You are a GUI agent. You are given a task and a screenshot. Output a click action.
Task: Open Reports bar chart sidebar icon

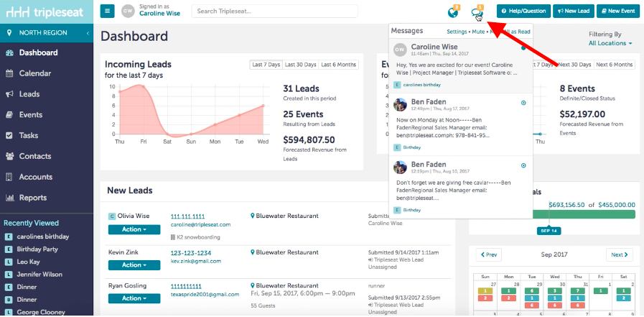tap(9, 198)
